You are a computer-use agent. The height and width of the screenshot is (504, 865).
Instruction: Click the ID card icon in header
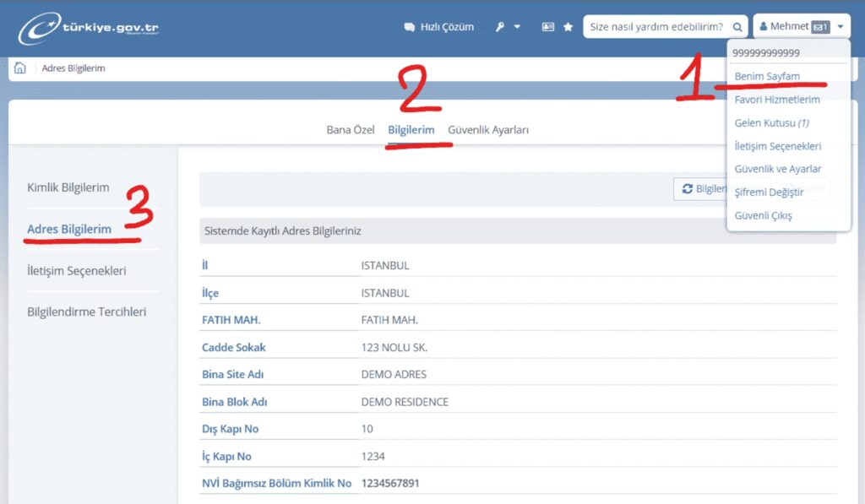[x=547, y=27]
